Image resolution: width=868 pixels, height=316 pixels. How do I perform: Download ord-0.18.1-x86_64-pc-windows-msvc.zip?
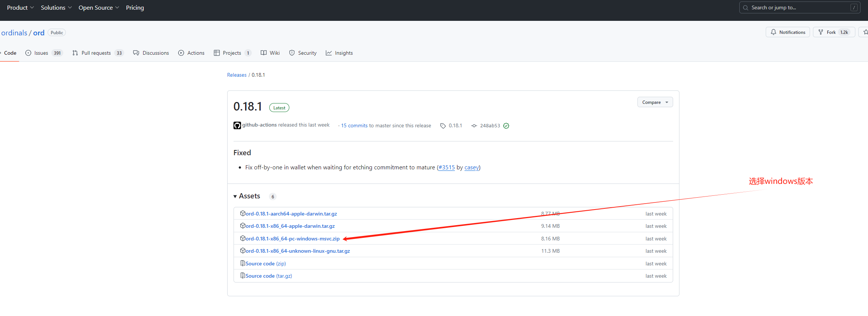(x=292, y=239)
